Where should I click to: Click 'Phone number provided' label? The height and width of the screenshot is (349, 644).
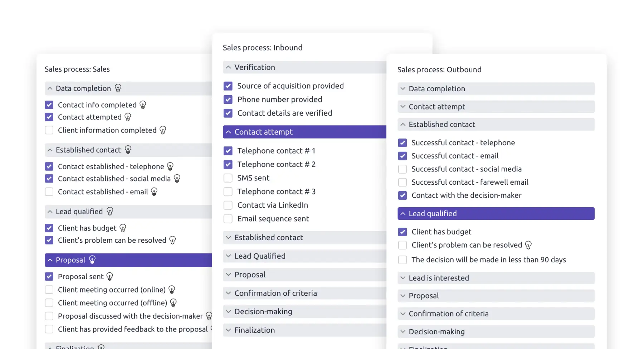coord(279,100)
